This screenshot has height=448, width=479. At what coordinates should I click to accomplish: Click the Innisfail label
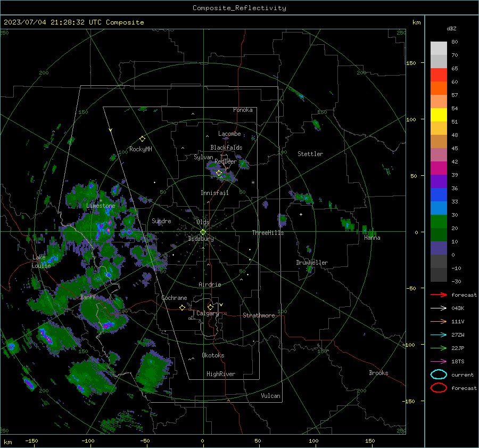tap(214, 193)
